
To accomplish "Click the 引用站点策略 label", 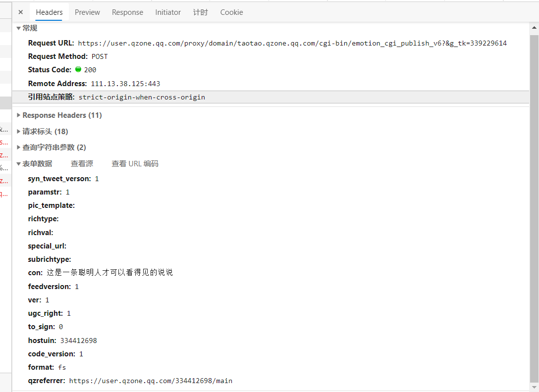I will (x=51, y=97).
